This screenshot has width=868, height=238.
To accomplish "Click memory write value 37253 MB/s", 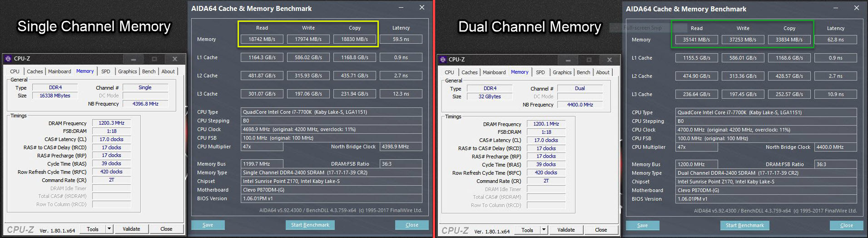I will pos(743,40).
